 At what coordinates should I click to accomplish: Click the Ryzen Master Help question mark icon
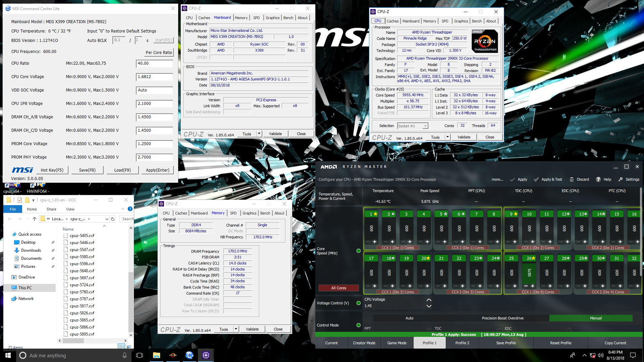598,179
